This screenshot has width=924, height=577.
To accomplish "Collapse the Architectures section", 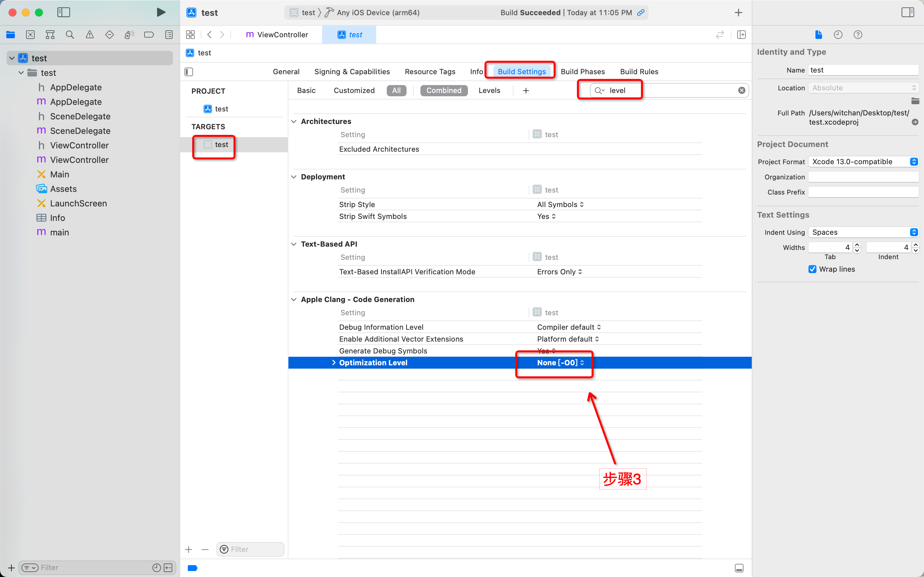I will tap(294, 121).
